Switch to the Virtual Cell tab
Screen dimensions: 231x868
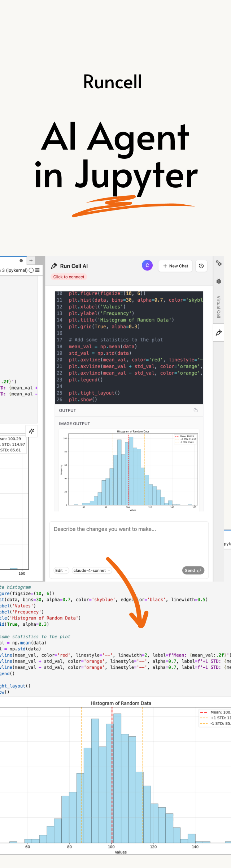(x=219, y=307)
